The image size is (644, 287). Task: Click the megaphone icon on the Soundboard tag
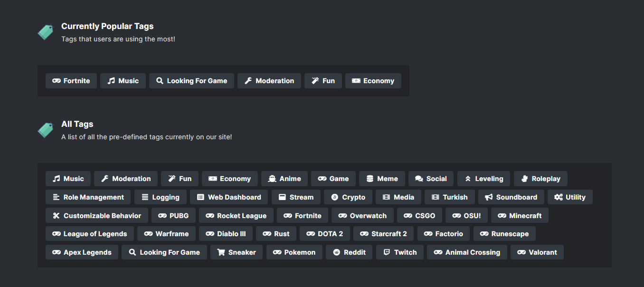click(x=489, y=197)
